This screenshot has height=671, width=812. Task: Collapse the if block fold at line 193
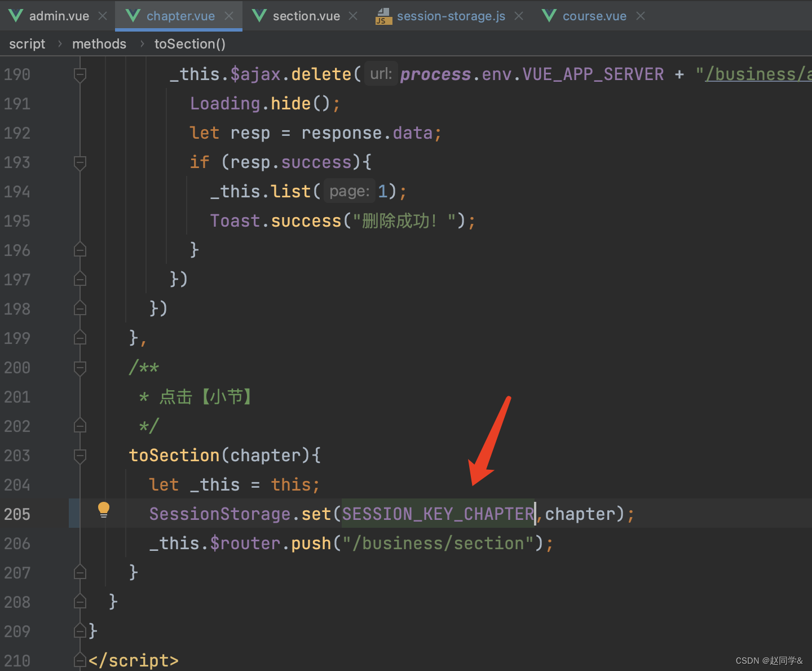click(80, 162)
